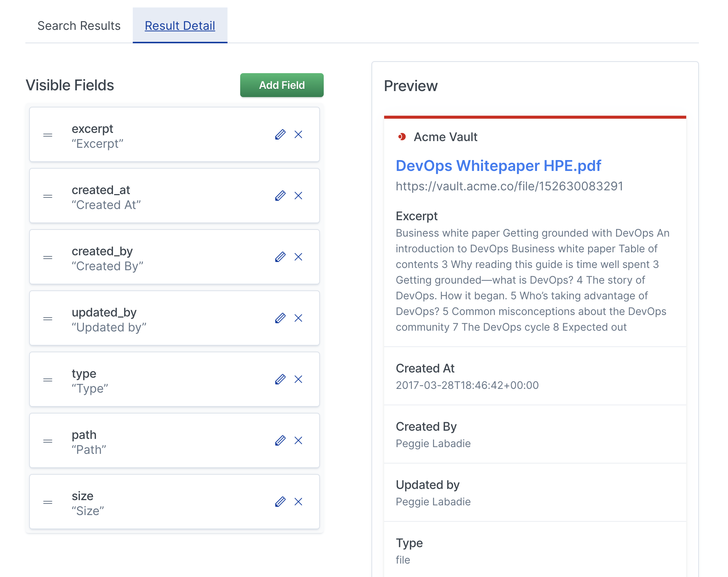Remove the type field from list
This screenshot has height=577, width=728.
point(298,379)
